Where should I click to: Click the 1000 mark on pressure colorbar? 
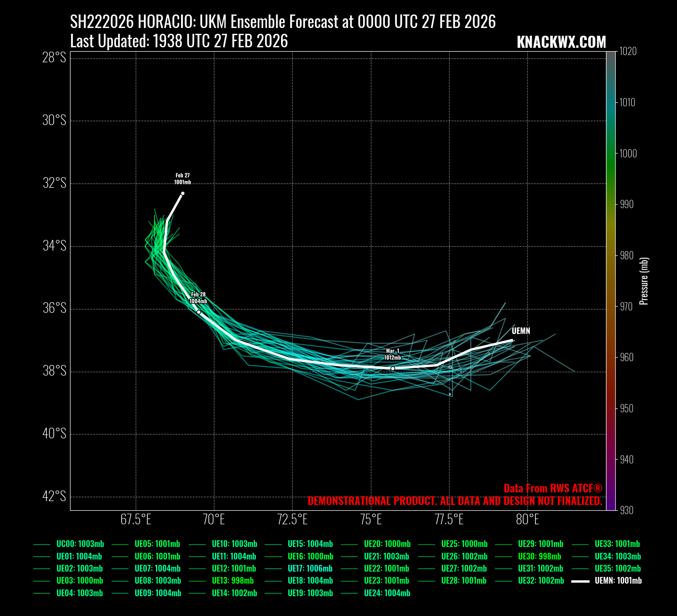pos(628,154)
